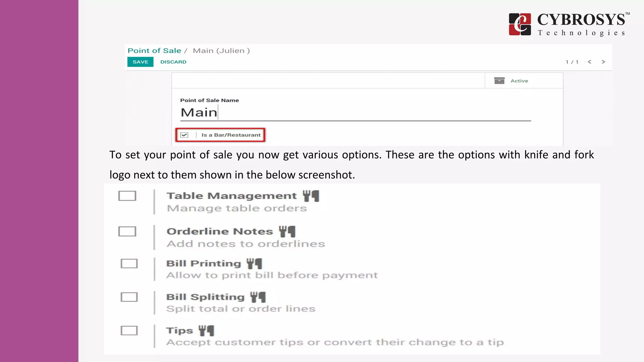Image resolution: width=644 pixels, height=362 pixels.
Task: Enable the Bill Splitting checkbox
Action: [x=129, y=297]
